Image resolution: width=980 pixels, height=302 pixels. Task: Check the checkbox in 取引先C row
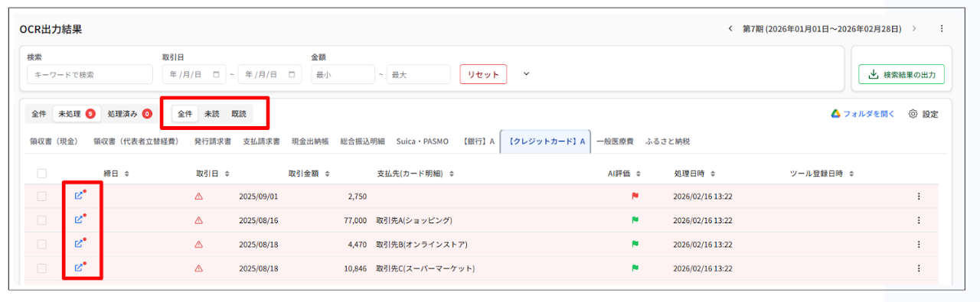click(x=42, y=268)
